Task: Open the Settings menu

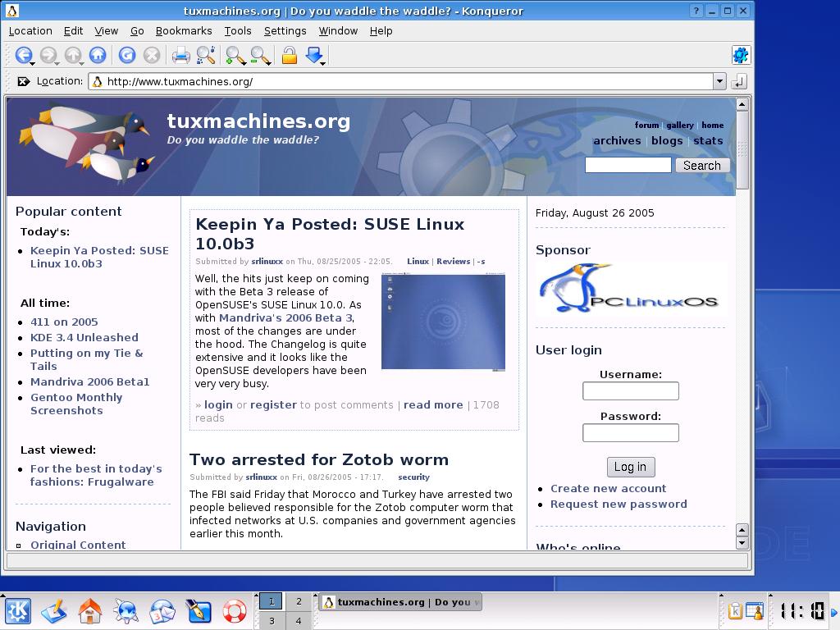Action: tap(285, 31)
